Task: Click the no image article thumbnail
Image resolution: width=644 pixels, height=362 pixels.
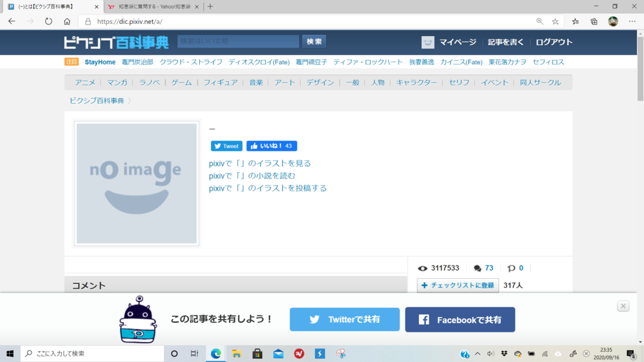Action: (x=137, y=184)
